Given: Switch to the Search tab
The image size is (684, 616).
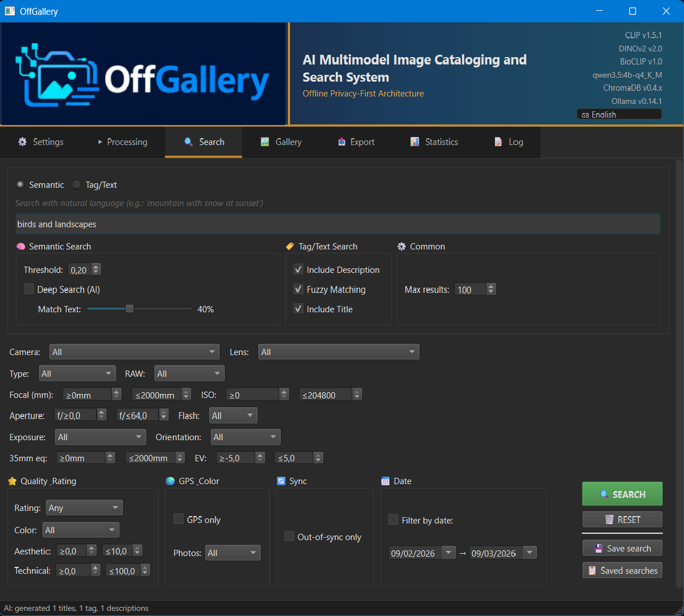Looking at the screenshot, I should click(203, 142).
